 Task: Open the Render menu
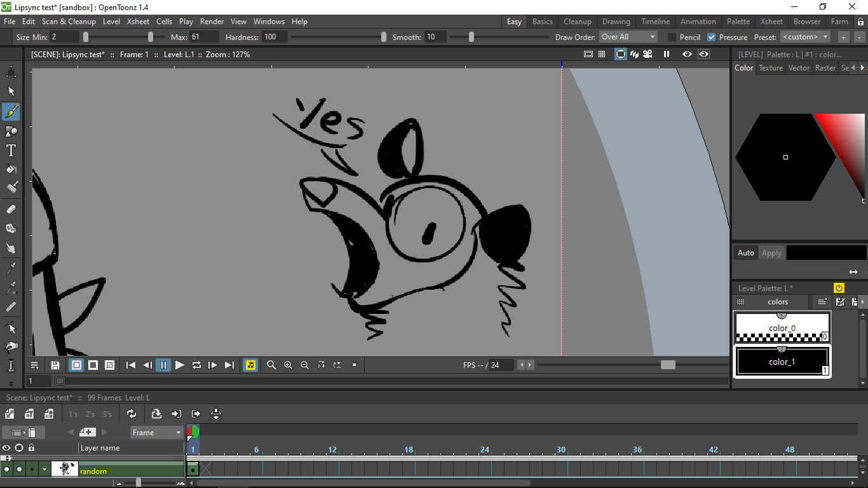212,21
